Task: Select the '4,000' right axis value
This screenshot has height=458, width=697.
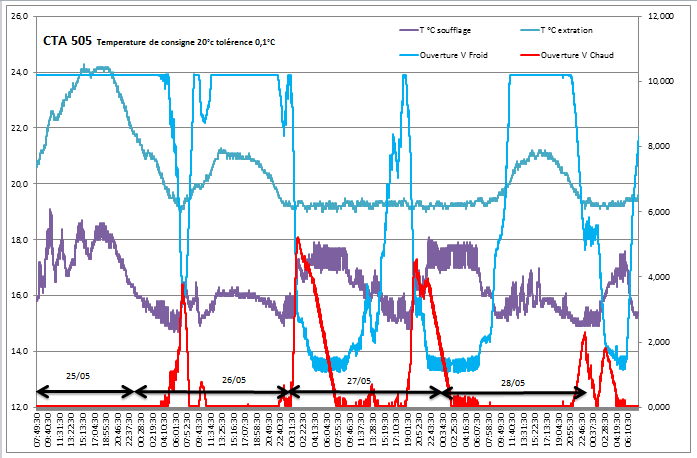Action: pyautogui.click(x=659, y=277)
